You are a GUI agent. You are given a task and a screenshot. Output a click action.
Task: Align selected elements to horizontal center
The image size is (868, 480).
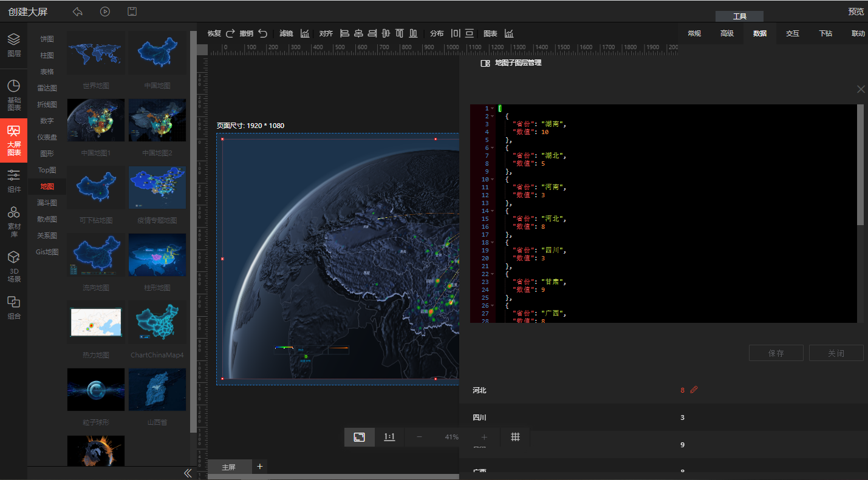358,33
